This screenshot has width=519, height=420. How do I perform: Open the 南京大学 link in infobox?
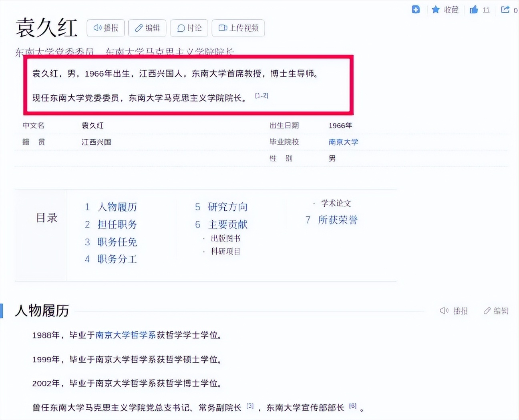point(343,142)
